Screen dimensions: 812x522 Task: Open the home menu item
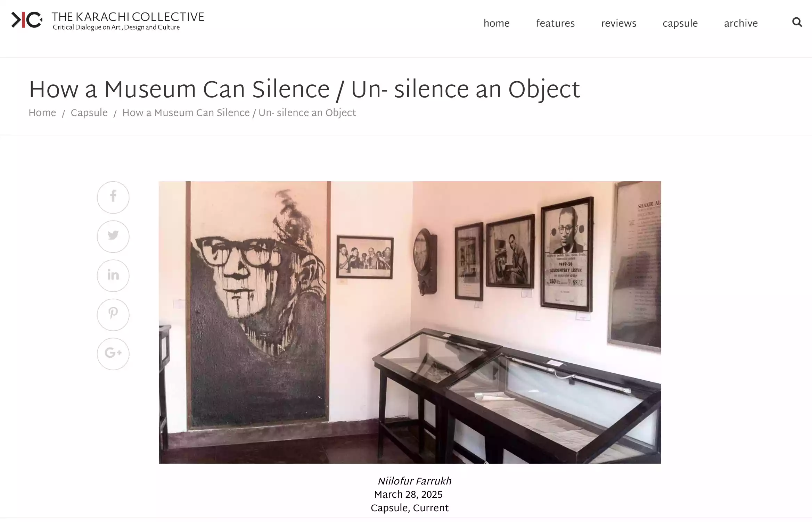click(x=497, y=23)
